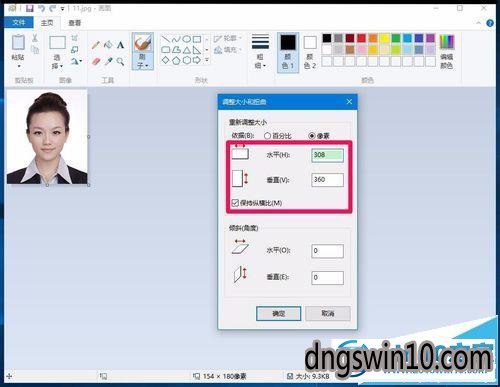500x387 pixels.
Task: Pick the purple swatch in top palette row
Action: [430, 38]
